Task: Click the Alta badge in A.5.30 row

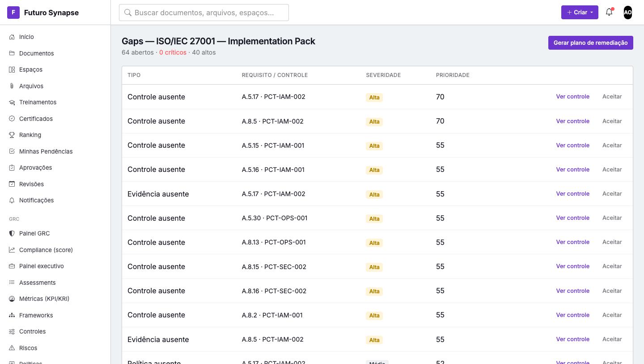Action: tap(374, 218)
